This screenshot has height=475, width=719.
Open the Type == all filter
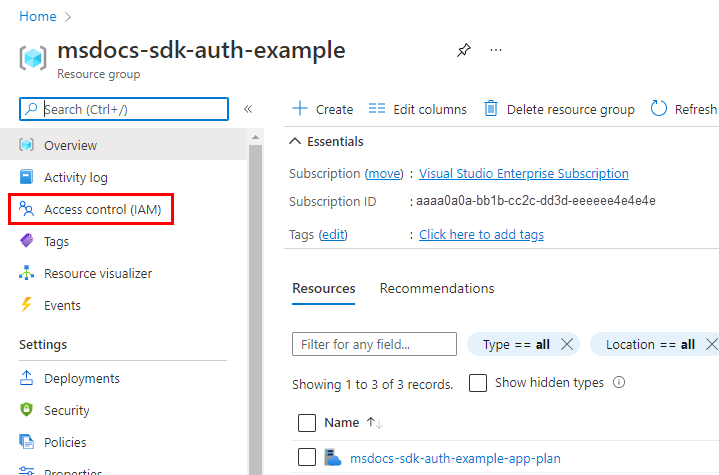tap(516, 344)
